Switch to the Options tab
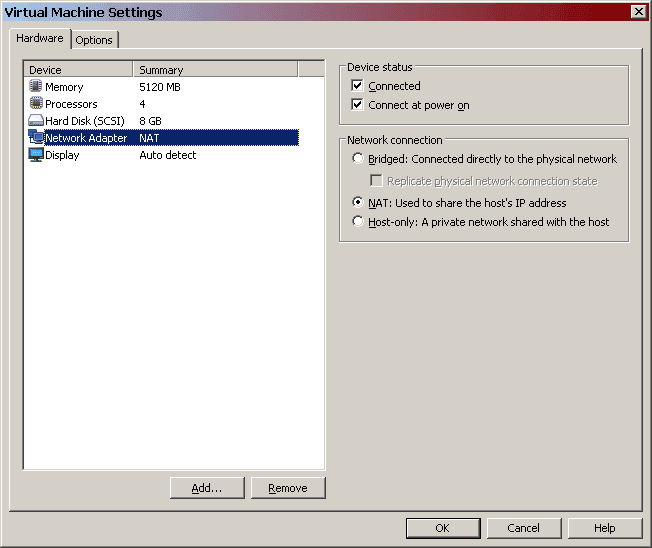652x548 pixels. 94,40
